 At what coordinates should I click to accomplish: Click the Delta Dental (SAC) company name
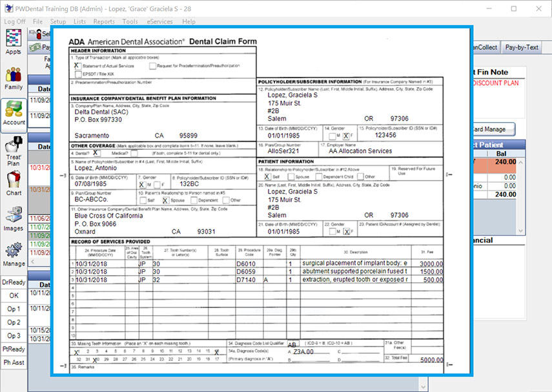[x=101, y=112]
